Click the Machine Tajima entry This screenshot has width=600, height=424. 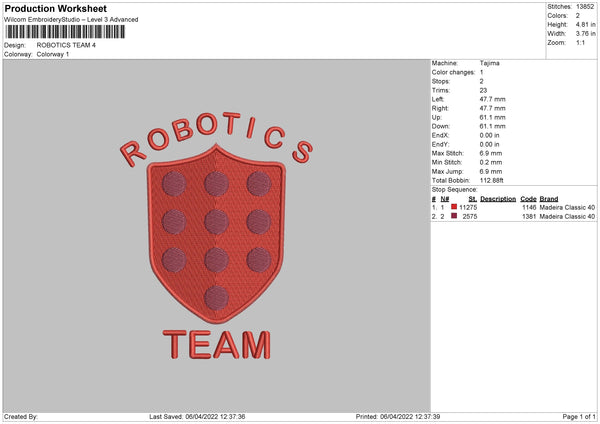pyautogui.click(x=490, y=63)
